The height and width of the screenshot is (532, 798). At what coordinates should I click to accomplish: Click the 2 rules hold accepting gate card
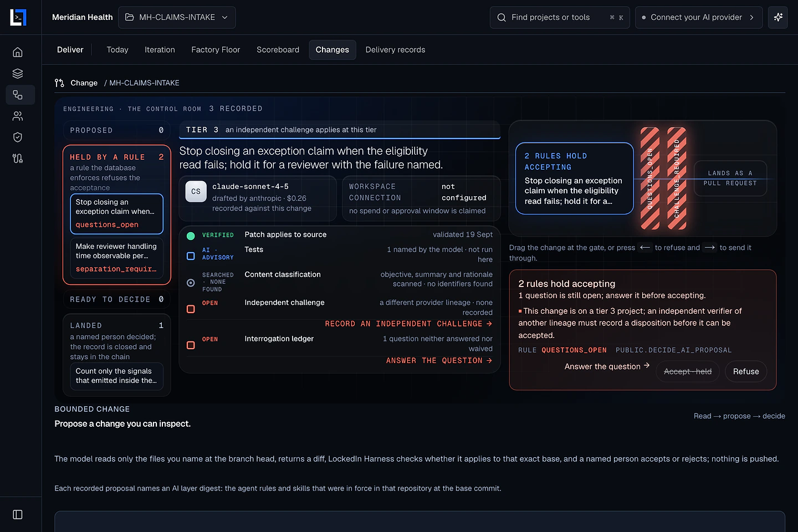(575, 178)
